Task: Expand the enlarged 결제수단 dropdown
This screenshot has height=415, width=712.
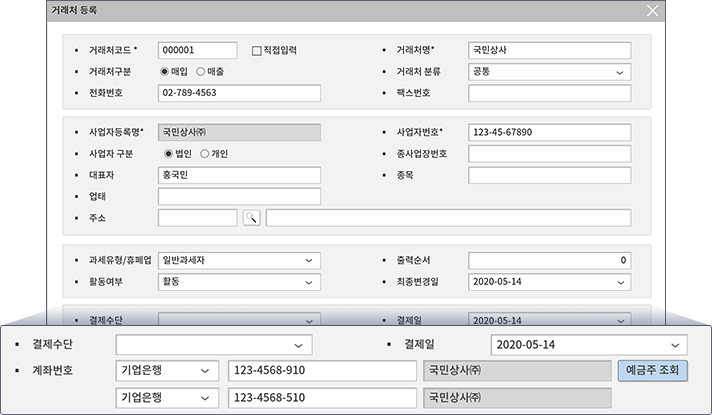Action: click(301, 345)
